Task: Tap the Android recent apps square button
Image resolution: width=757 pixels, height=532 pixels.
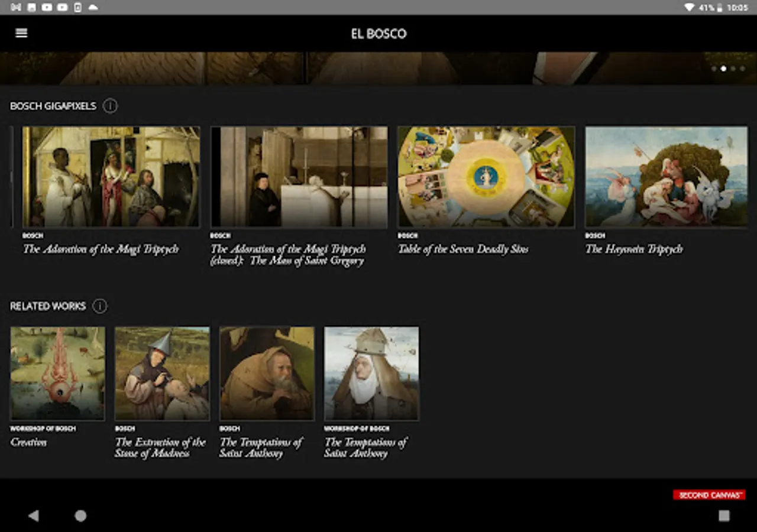Action: tap(724, 515)
